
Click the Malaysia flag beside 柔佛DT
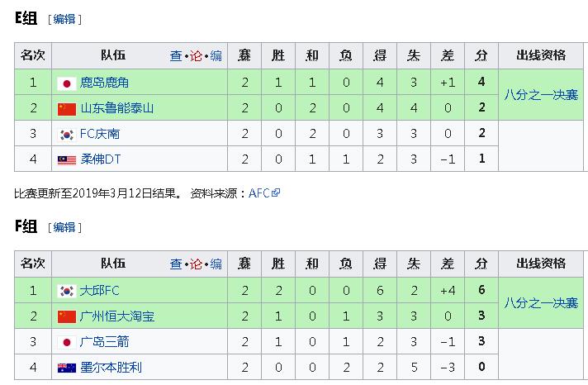click(67, 159)
